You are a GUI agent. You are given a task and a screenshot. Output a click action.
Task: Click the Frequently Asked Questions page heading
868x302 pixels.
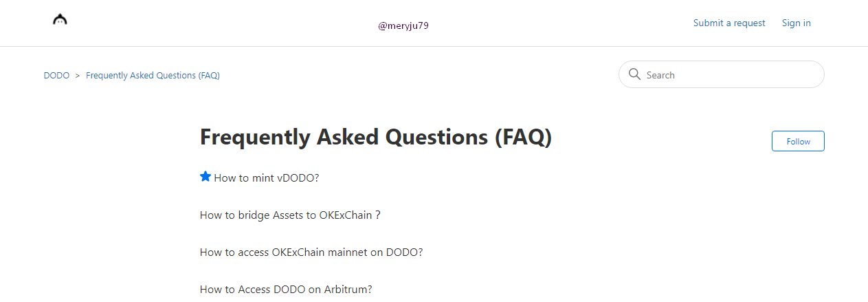click(x=376, y=138)
